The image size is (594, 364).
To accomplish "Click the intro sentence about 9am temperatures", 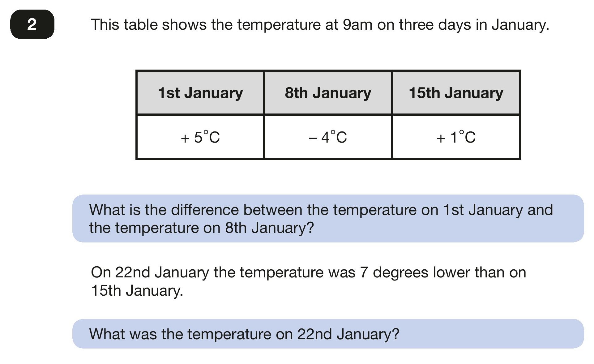I will (320, 25).
